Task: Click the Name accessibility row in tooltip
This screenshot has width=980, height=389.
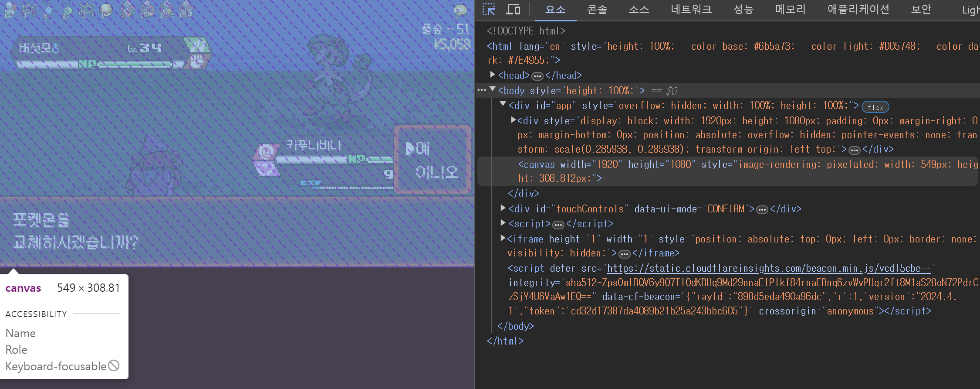Action: coord(20,333)
